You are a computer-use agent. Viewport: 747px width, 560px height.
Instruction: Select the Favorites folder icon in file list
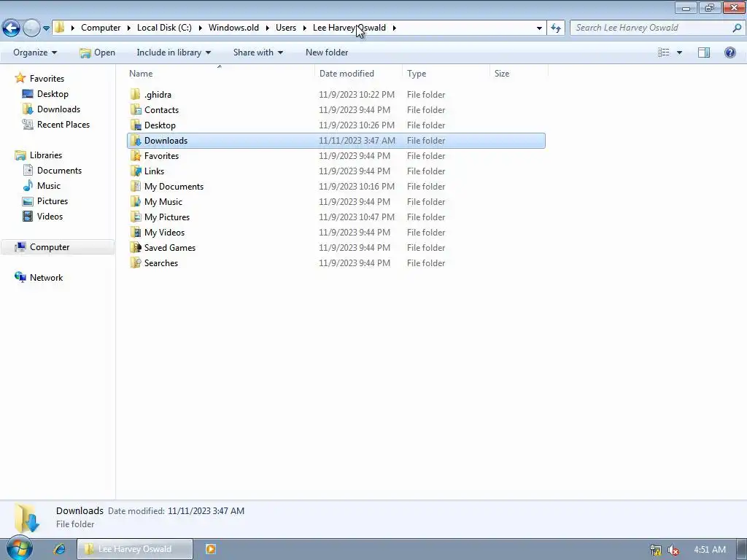[136, 156]
